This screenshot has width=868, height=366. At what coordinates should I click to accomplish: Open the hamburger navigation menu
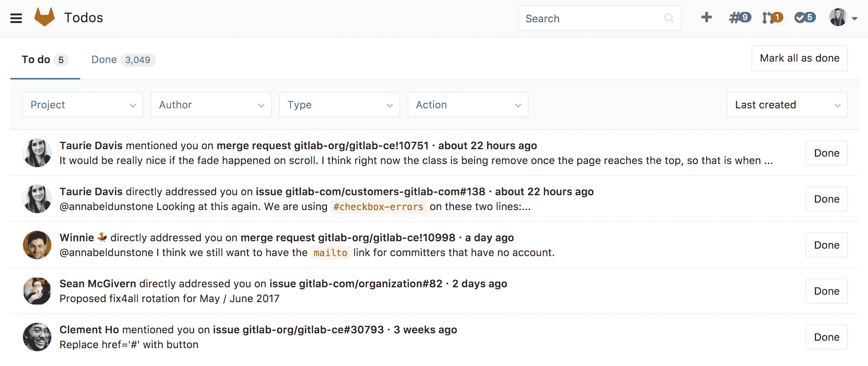coord(16,18)
